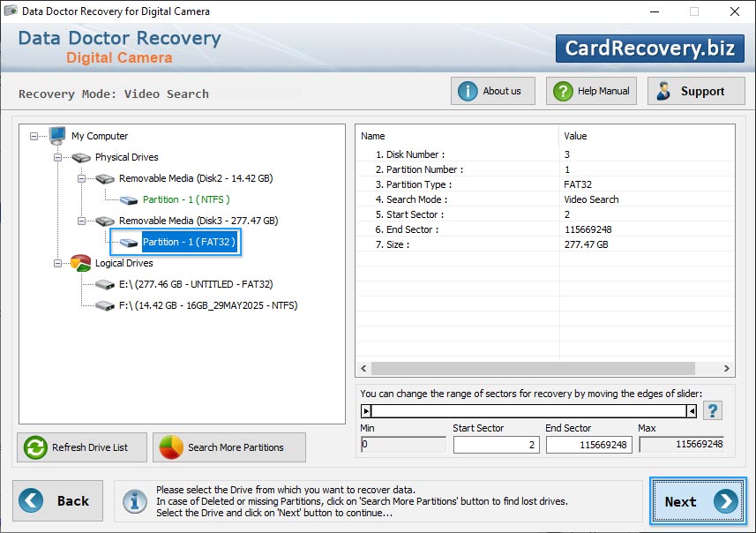
Task: Click the sector range slider track
Action: (x=528, y=411)
